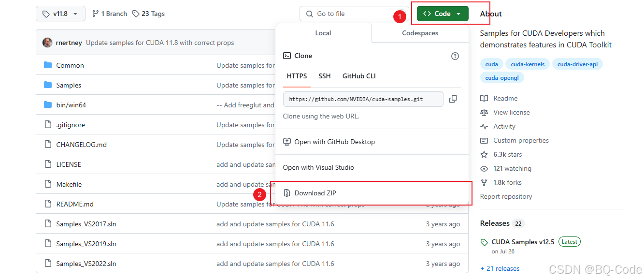Open the cuda-opengl topic tag
This screenshot has height=280, width=644.
[502, 77]
